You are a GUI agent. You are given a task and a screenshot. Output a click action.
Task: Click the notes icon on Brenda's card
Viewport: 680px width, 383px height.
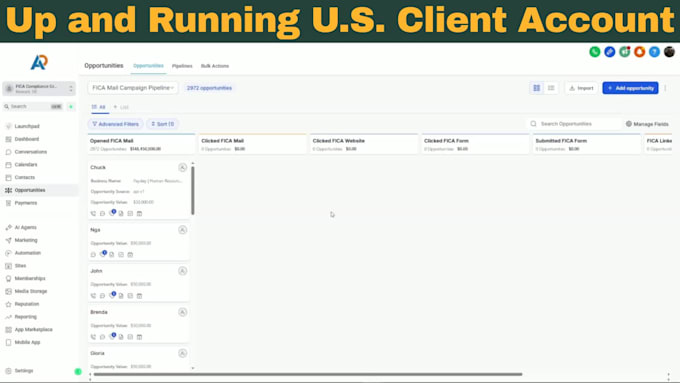tap(121, 337)
